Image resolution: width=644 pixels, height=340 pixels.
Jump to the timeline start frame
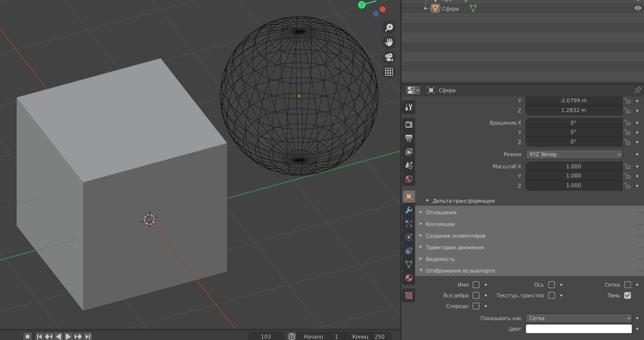pyautogui.click(x=39, y=336)
